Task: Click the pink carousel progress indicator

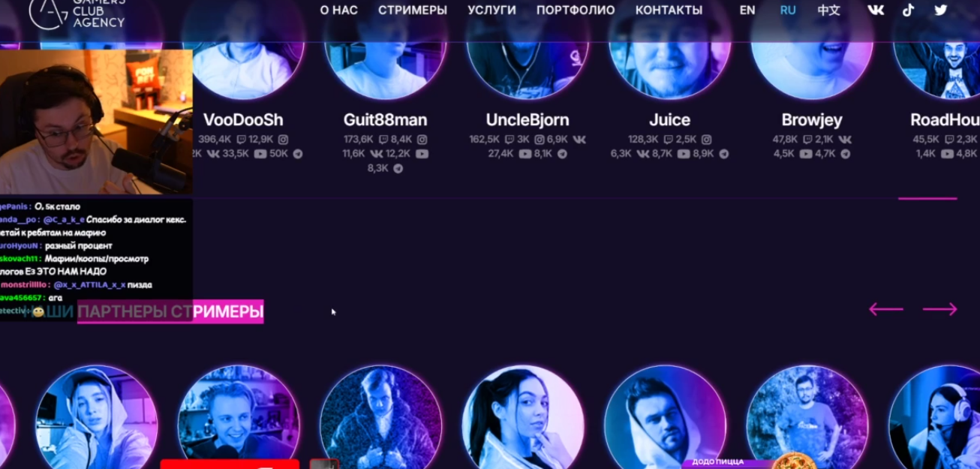Action: [927, 199]
